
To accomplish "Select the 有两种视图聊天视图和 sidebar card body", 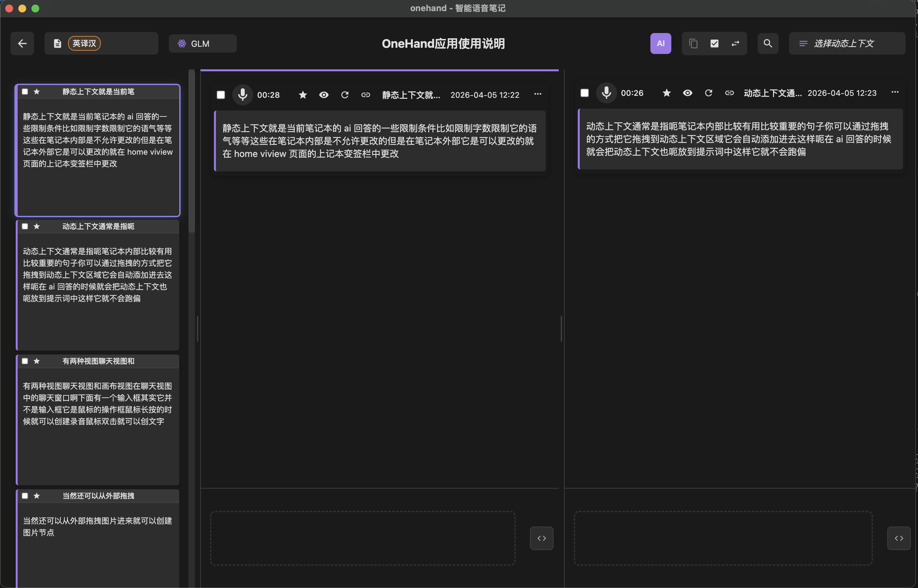I will (x=98, y=426).
